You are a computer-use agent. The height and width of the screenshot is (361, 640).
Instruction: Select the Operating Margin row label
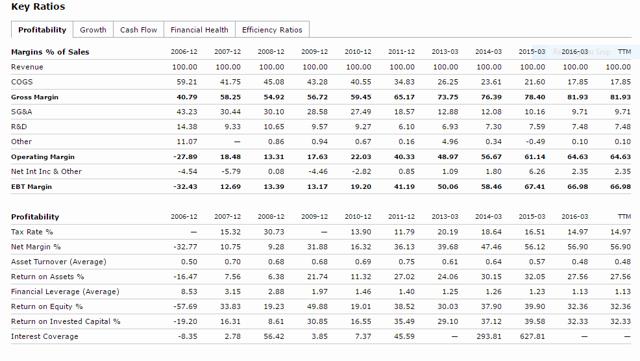click(43, 157)
